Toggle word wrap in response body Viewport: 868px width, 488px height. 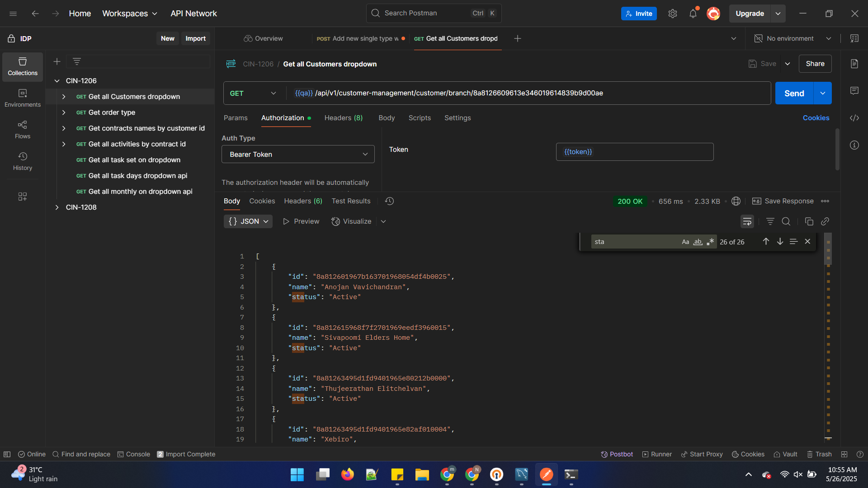[x=747, y=221]
